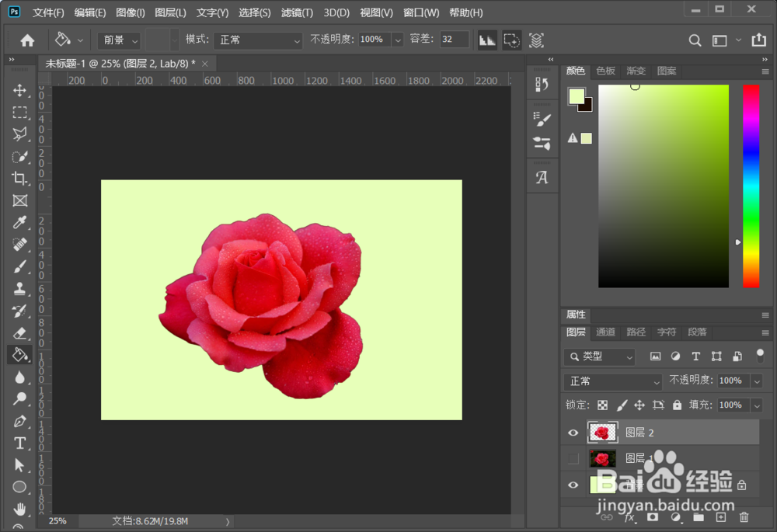Click the Home button in options bar

coord(27,40)
